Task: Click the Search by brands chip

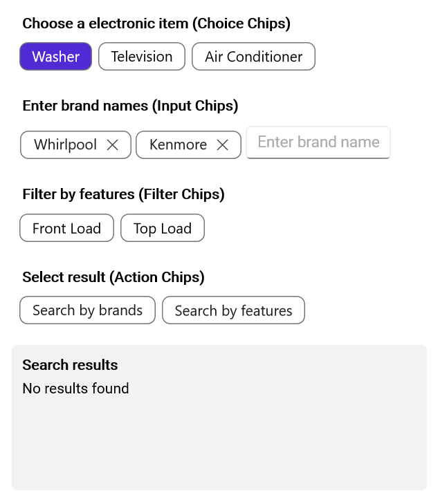Action: pos(87,310)
